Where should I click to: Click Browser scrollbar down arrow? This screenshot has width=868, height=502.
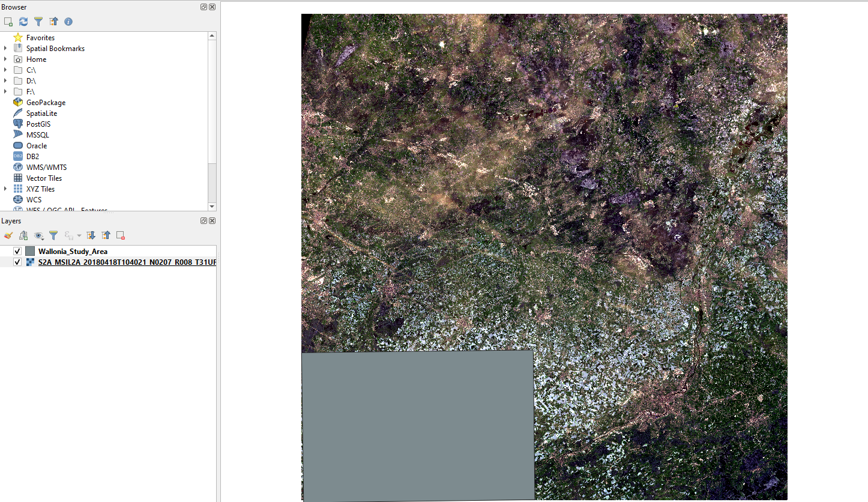coord(212,207)
